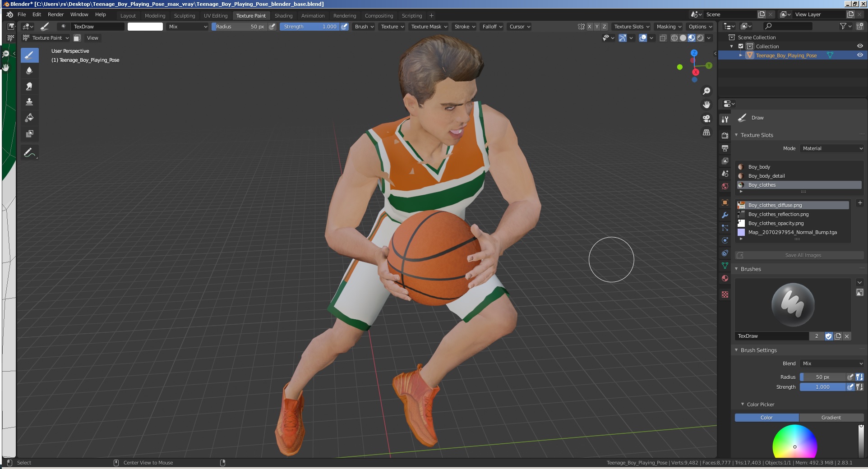Screen dimensions: 868x469
Task: Open the Modifiers wrench tab
Action: coord(725,215)
